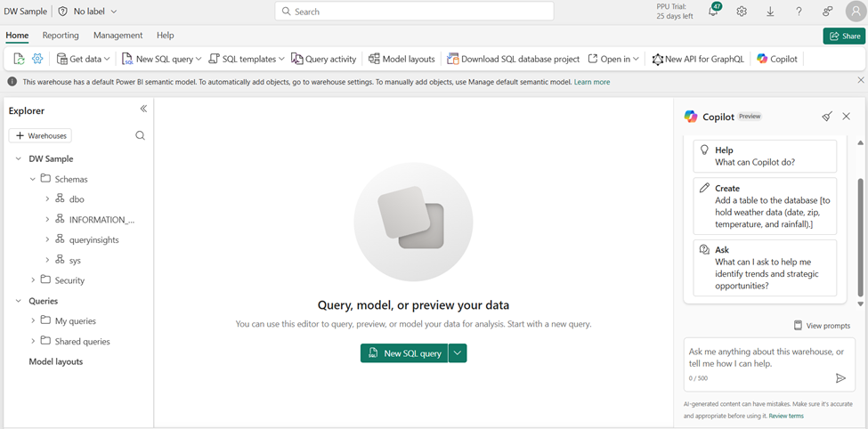Click the question mark help icon

click(799, 11)
